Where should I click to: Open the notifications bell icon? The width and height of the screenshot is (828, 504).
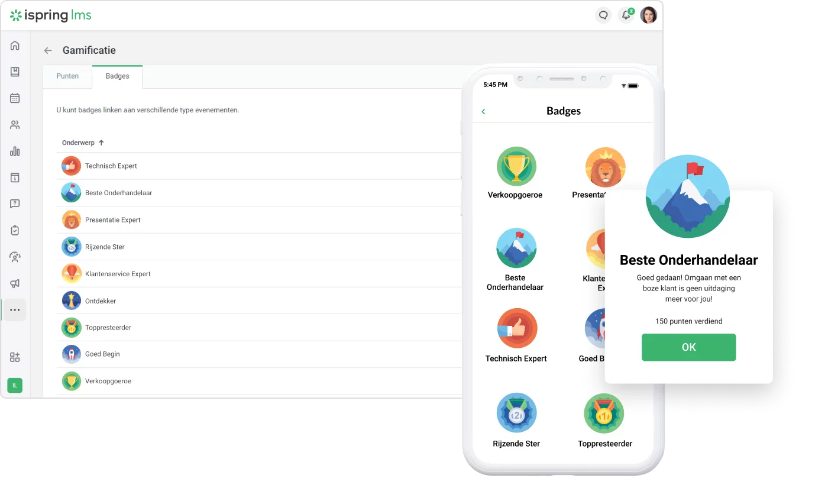(626, 15)
